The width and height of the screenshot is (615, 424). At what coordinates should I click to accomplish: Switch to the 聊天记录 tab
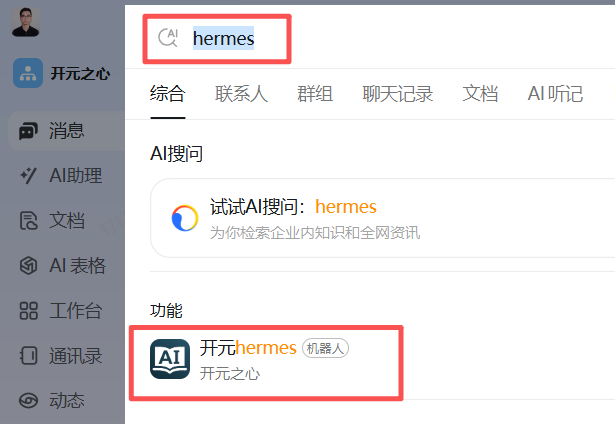coord(398,94)
